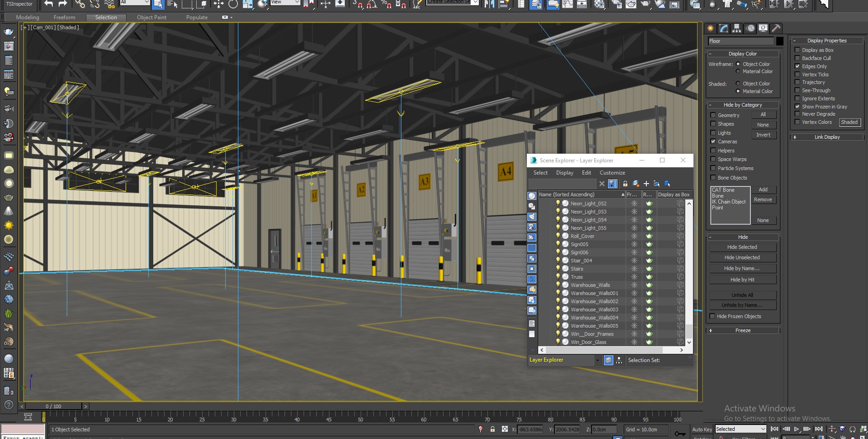Expand the Freeze rollout
The height and width of the screenshot is (439, 868).
(743, 330)
